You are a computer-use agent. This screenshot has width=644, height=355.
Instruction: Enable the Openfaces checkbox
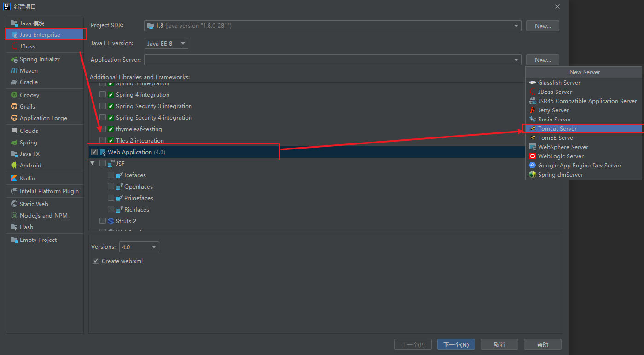tap(111, 186)
